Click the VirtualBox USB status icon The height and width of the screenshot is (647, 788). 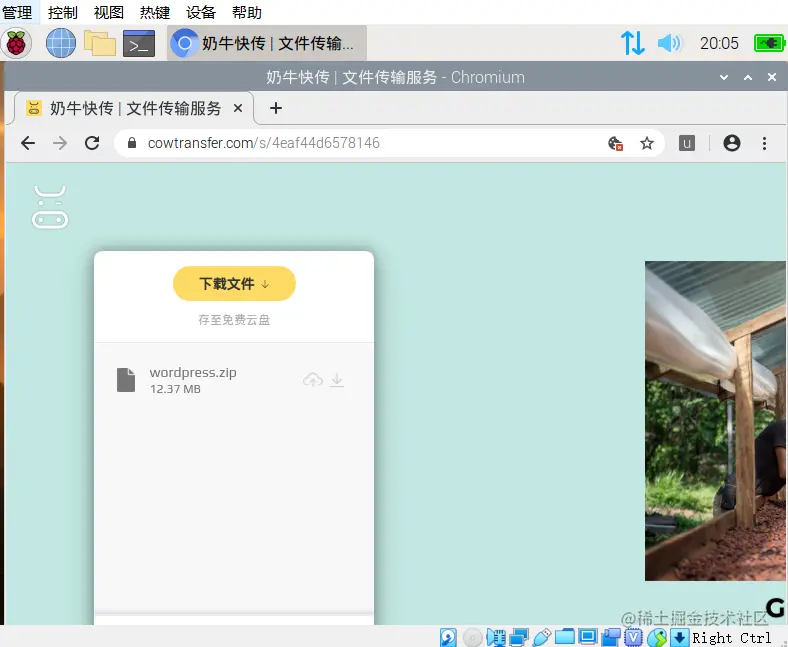542,637
